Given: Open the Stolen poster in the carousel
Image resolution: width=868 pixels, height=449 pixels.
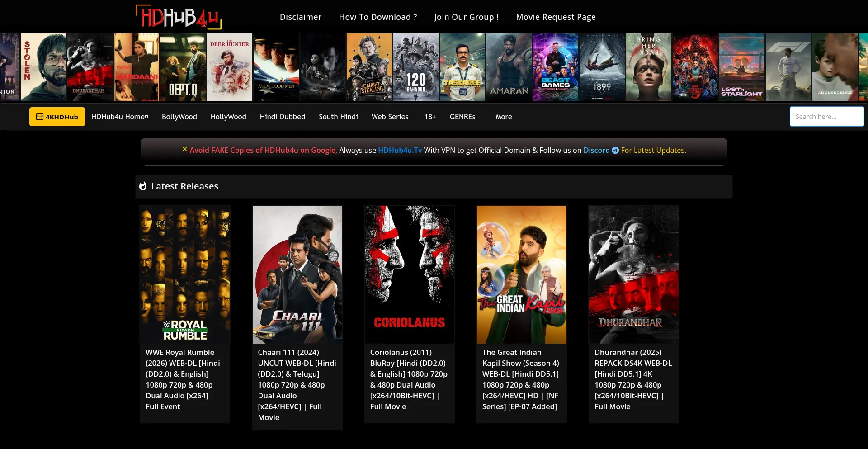Looking at the screenshot, I should click(43, 67).
